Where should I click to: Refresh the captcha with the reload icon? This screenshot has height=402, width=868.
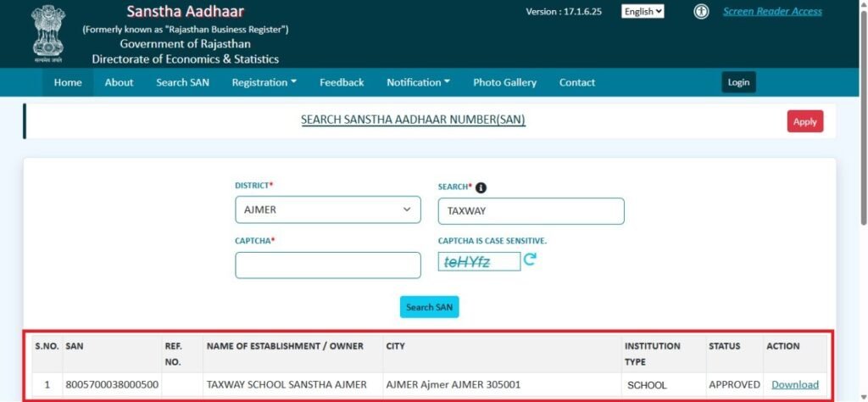[x=530, y=260]
